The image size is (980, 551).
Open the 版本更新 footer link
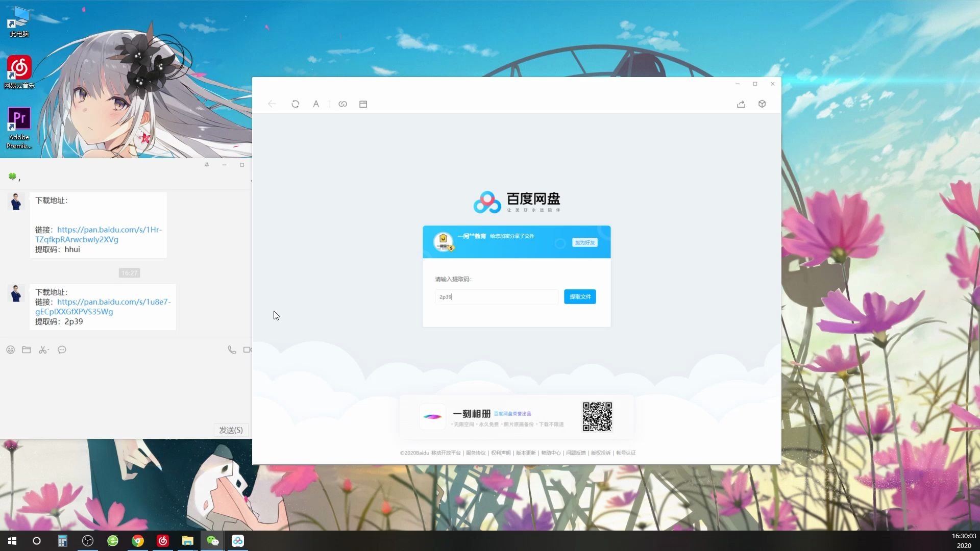526,453
